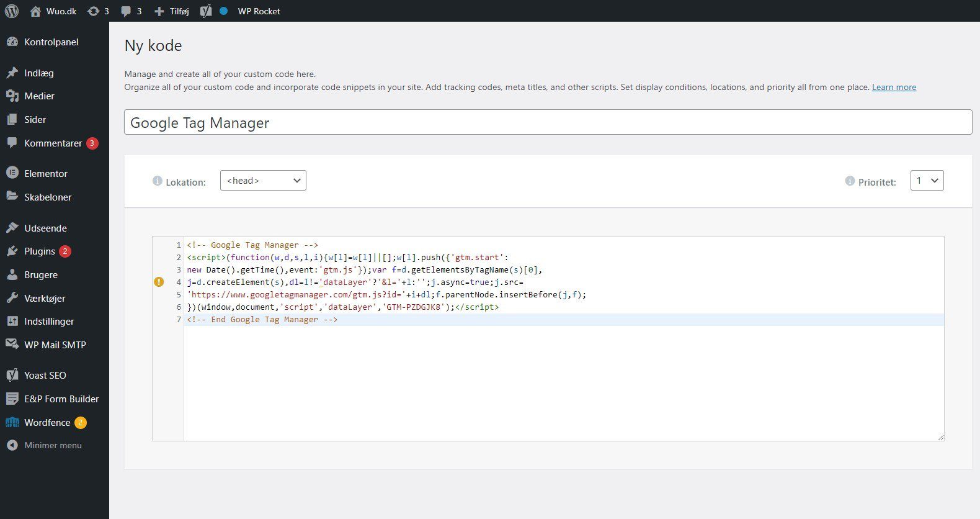This screenshot has height=519, width=980.
Task: Click the code line starting with <script>(function
Action: click(x=347, y=257)
